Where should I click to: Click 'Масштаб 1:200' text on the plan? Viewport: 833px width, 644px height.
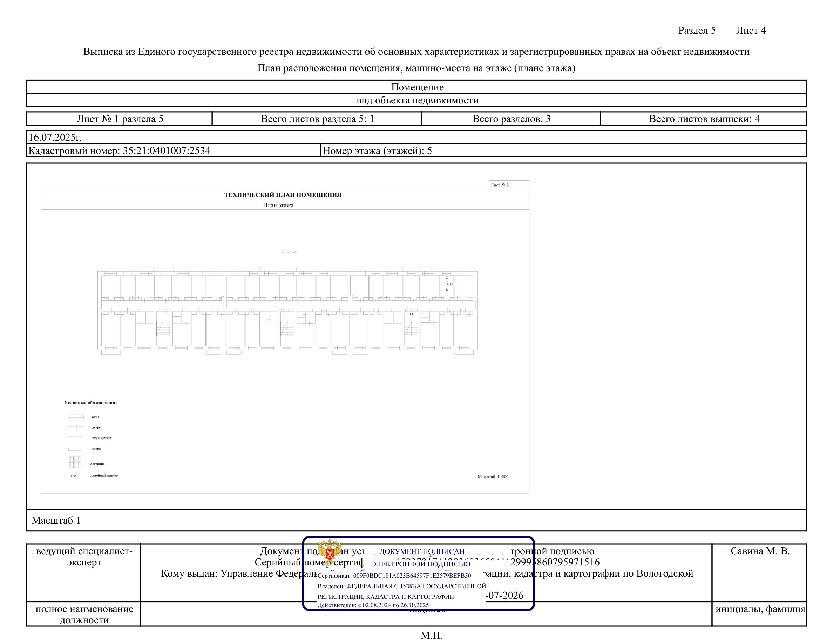(493, 477)
